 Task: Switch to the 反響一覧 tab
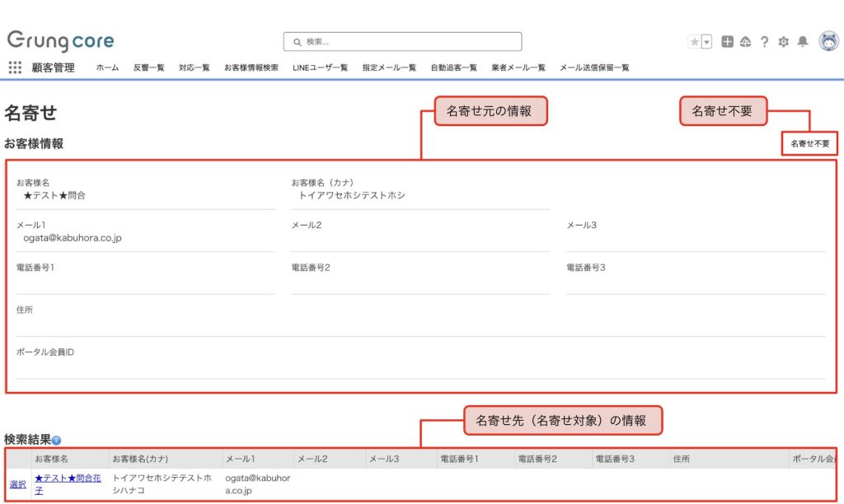coord(148,68)
